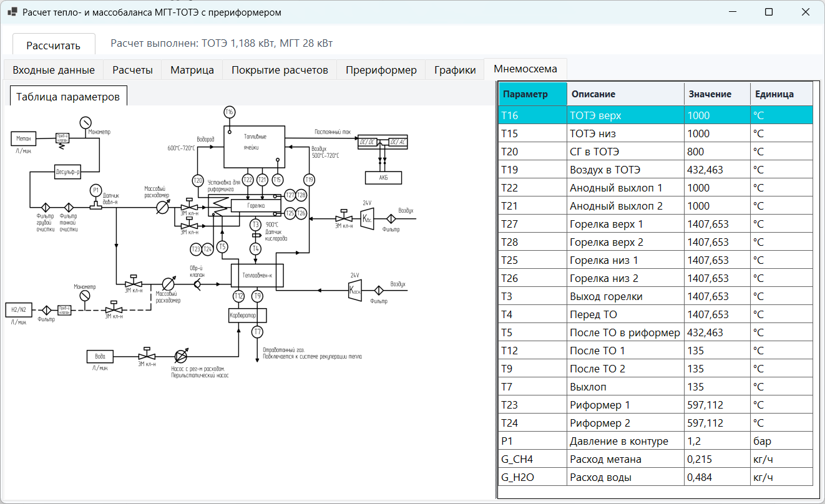Select the T28 parameter cell
This screenshot has width=825, height=504.
532,242
